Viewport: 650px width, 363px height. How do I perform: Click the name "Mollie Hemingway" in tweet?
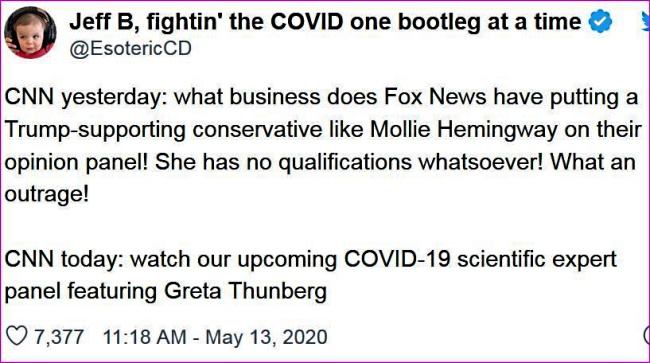point(464,130)
